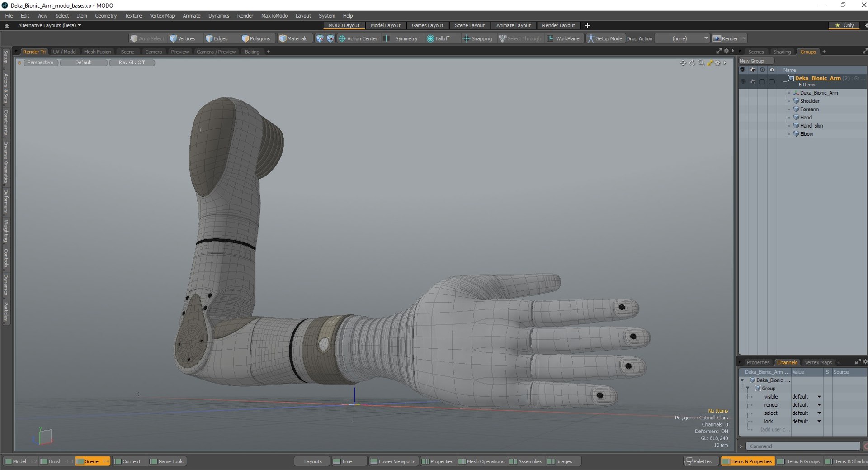Select the Hand_skin item in the Groups list
The height and width of the screenshot is (470, 868).
point(811,126)
